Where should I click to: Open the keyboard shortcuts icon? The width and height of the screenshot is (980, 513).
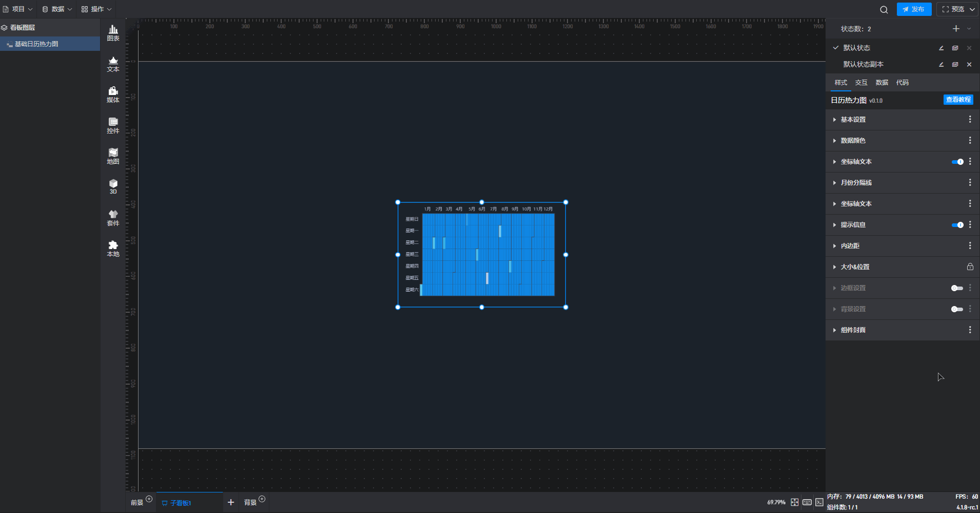(807, 502)
